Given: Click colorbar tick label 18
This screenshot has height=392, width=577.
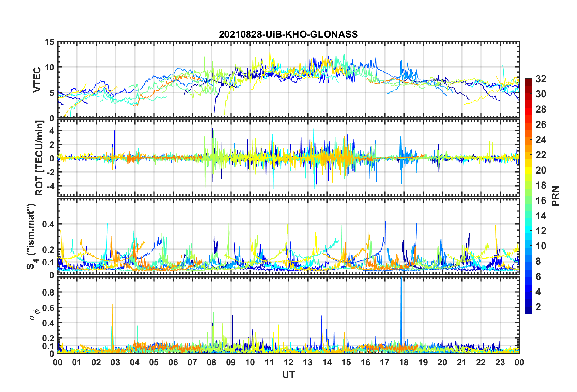Looking at the screenshot, I should [541, 185].
